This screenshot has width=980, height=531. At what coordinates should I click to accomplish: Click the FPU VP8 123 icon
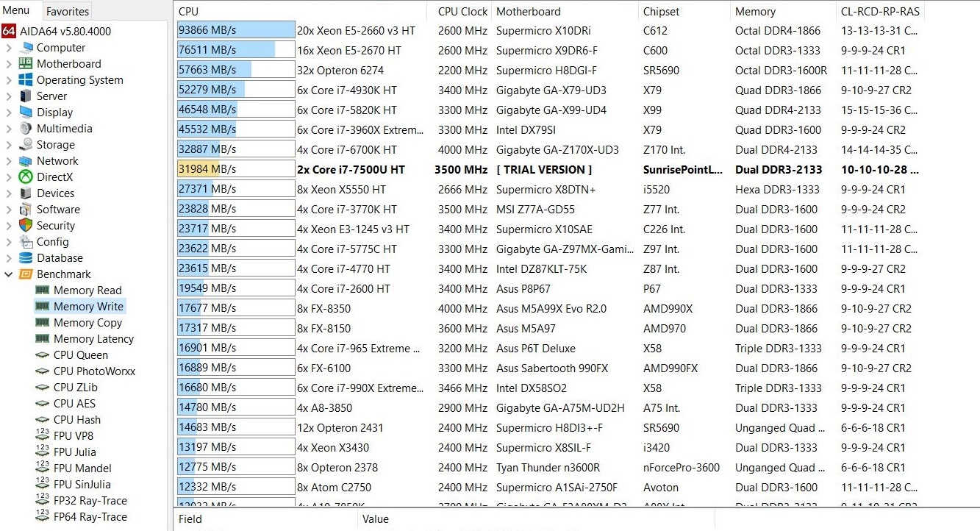(42, 436)
